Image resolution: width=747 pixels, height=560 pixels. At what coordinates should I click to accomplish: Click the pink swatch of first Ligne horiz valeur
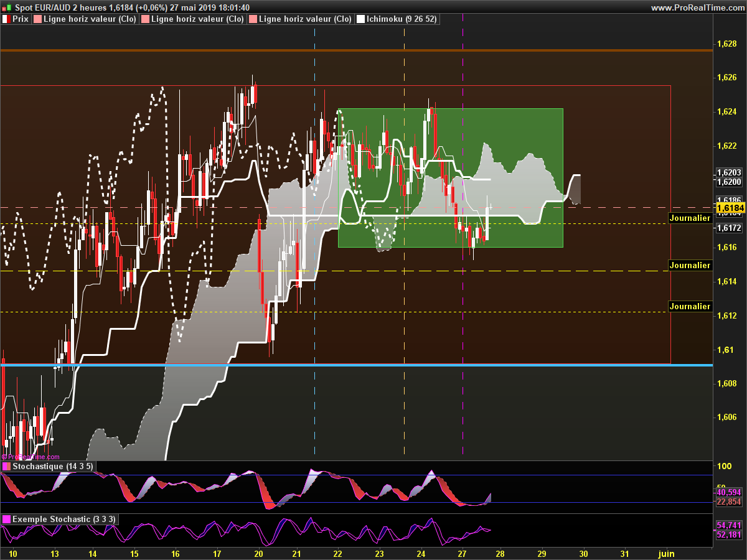pos(37,19)
